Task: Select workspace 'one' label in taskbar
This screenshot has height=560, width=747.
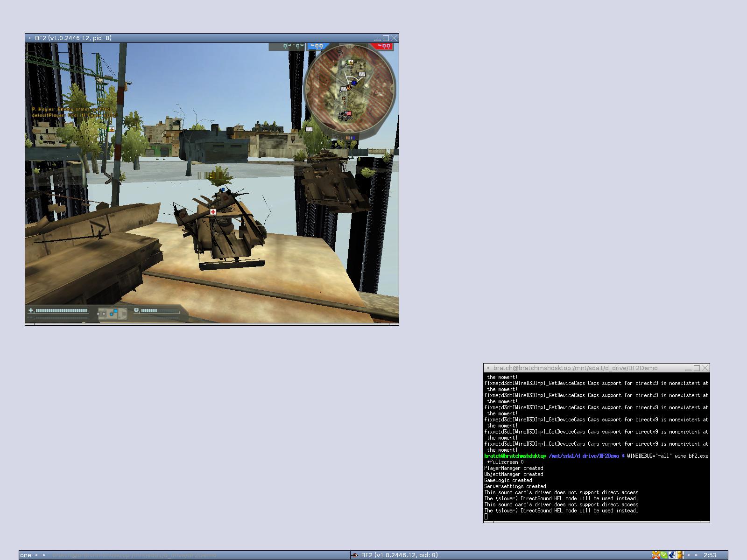Action: click(x=26, y=555)
